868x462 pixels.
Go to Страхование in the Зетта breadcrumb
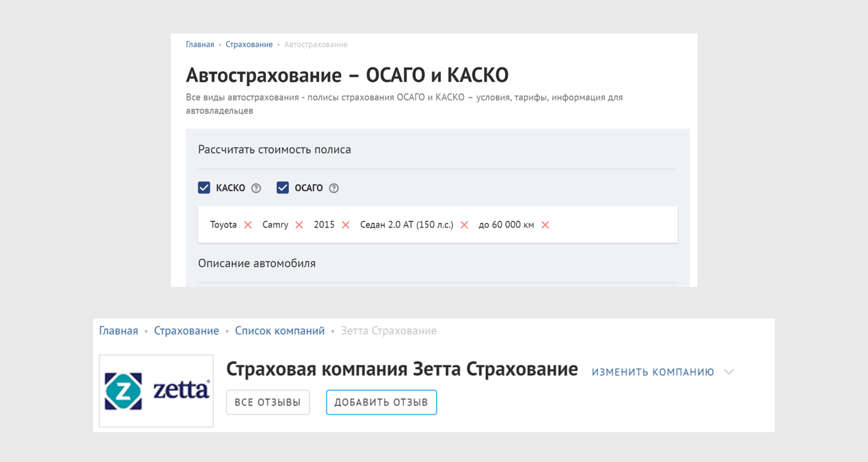pyautogui.click(x=186, y=331)
